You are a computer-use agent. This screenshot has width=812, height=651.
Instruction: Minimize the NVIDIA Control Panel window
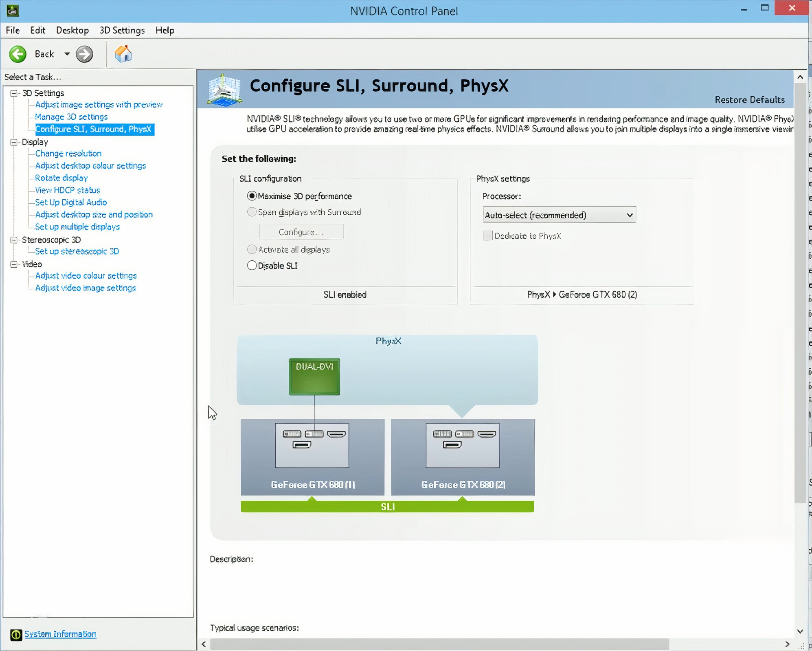tap(744, 9)
